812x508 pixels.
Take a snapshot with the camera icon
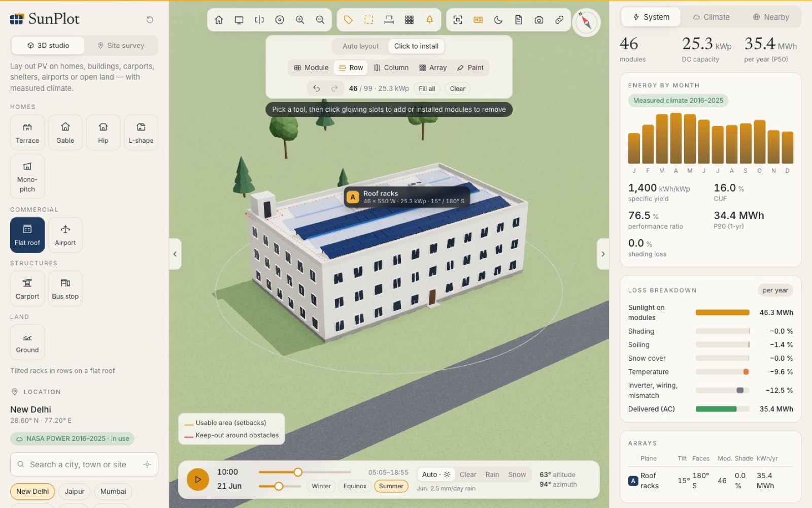tap(539, 20)
